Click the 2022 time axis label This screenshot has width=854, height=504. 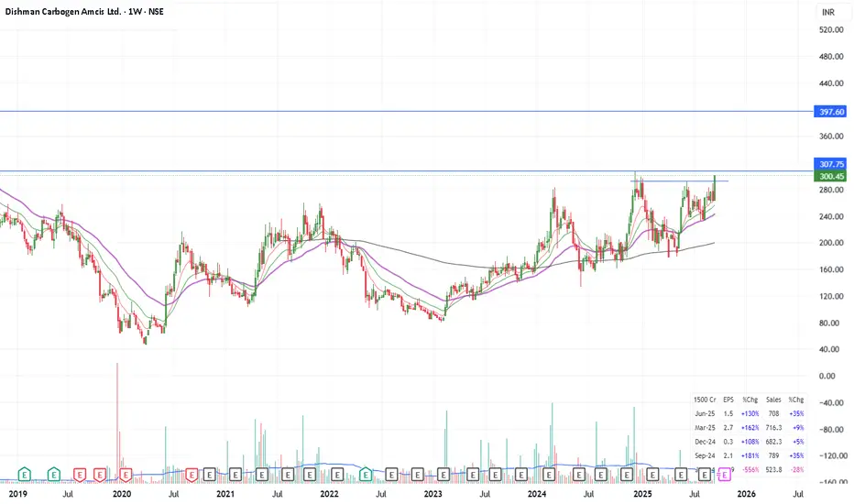[329, 494]
